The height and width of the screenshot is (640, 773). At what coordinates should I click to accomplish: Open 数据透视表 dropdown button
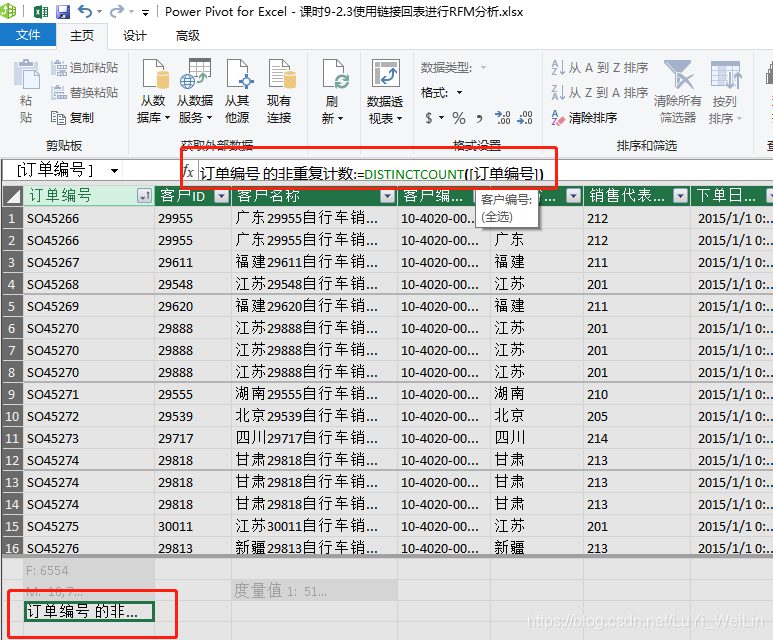(385, 91)
